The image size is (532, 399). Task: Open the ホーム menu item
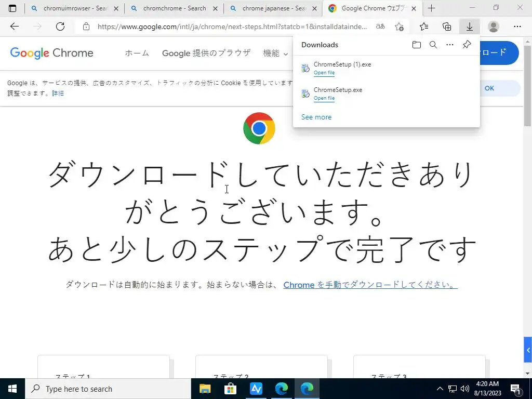(x=137, y=53)
